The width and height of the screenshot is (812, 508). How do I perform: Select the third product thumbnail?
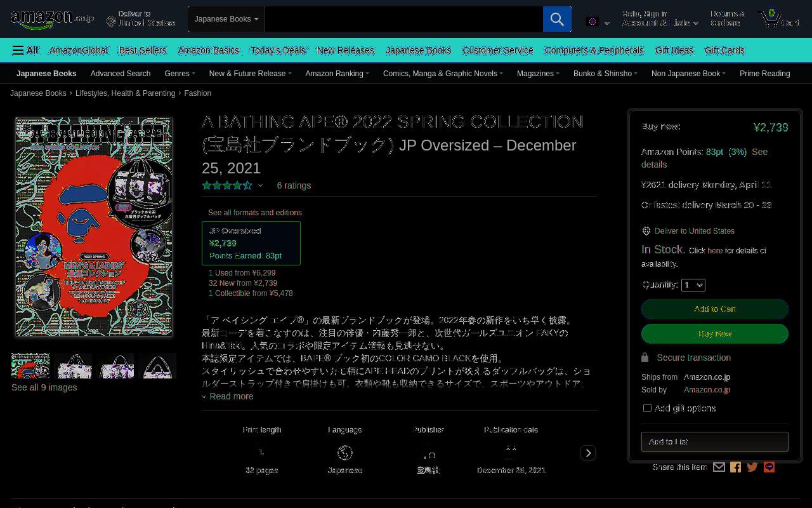pyautogui.click(x=115, y=366)
